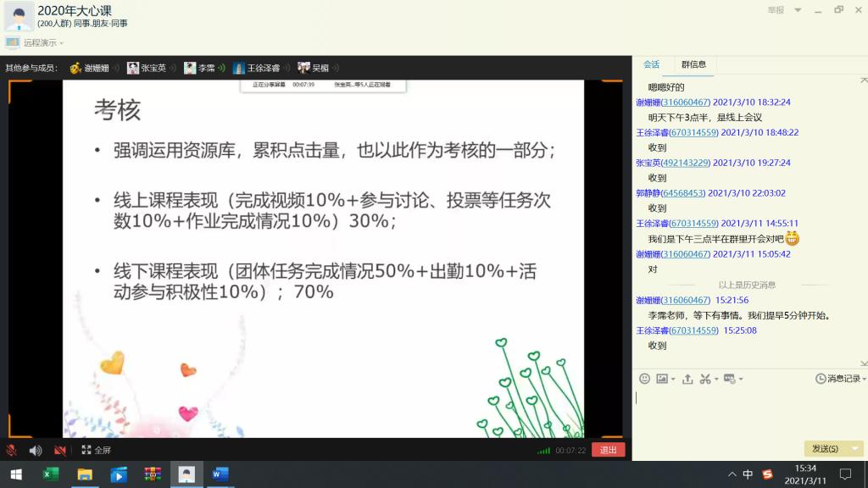Open the 远程演示 dropdown
Screen dimensions: 868x488
[x=42, y=42]
